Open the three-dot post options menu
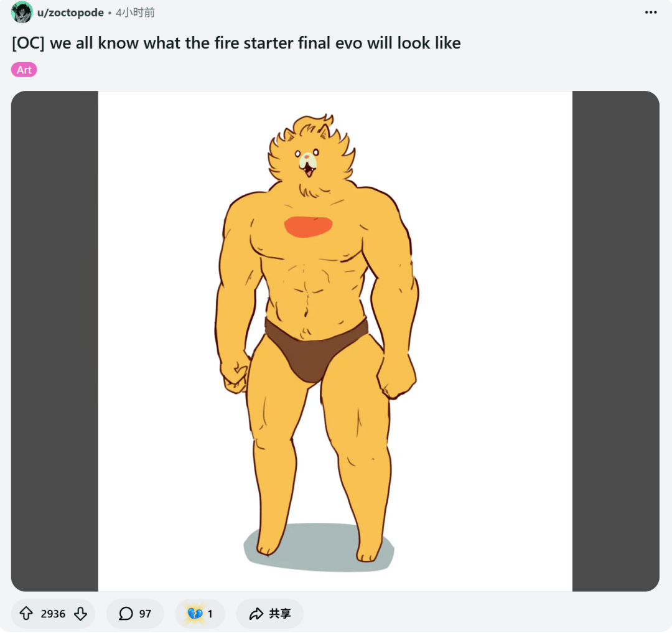Viewport: 672px width, 633px height. pyautogui.click(x=651, y=12)
